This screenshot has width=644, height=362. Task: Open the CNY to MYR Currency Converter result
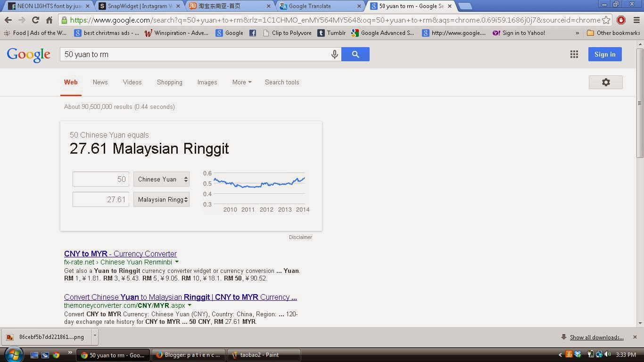(x=121, y=254)
